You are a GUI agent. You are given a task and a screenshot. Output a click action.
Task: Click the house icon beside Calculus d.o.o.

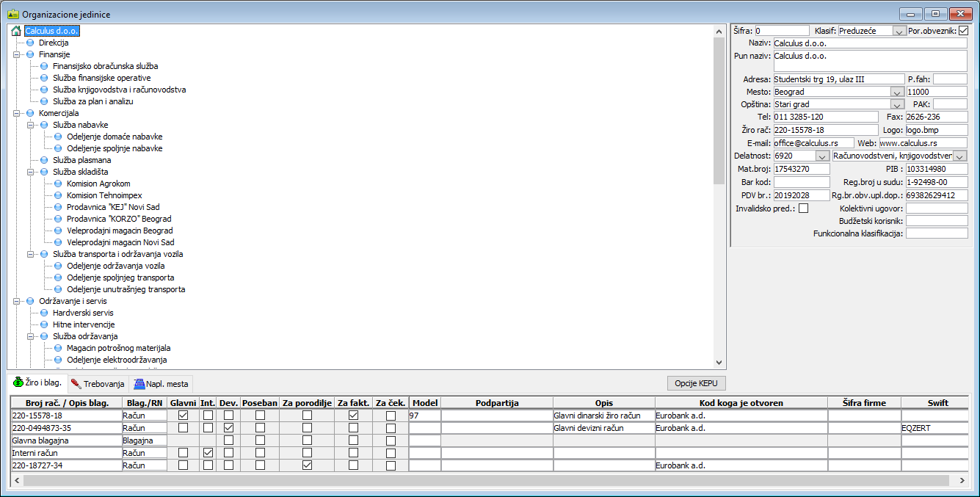pos(16,31)
